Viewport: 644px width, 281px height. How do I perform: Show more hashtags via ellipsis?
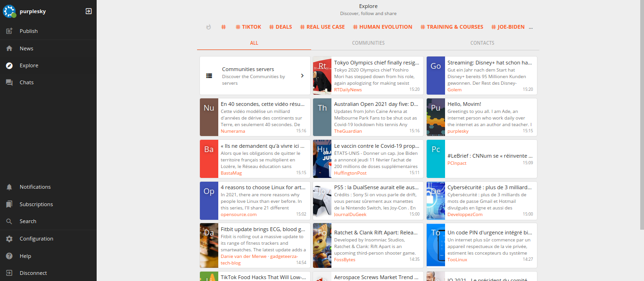(x=531, y=27)
